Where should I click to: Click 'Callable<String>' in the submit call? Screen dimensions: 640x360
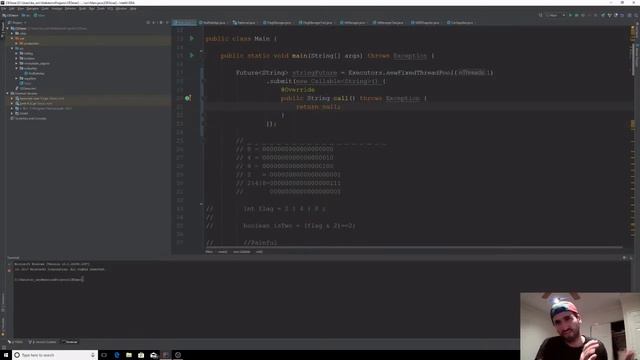tap(344, 81)
